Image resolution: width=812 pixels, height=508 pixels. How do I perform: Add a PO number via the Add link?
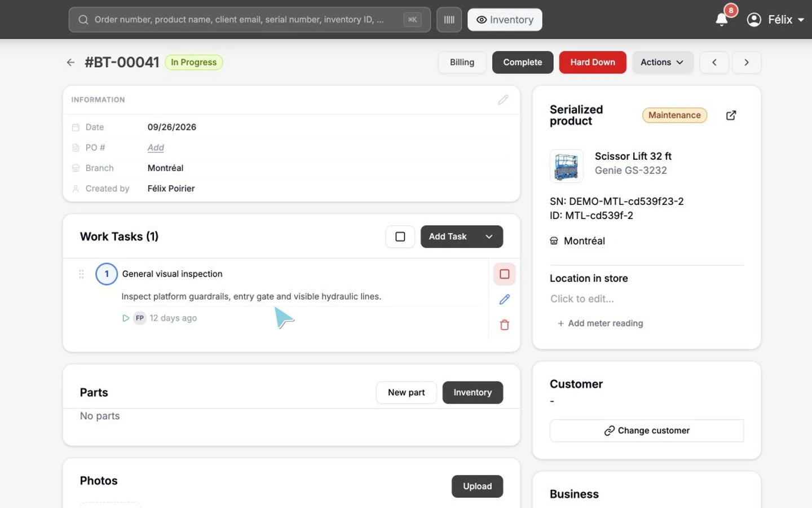click(x=156, y=148)
